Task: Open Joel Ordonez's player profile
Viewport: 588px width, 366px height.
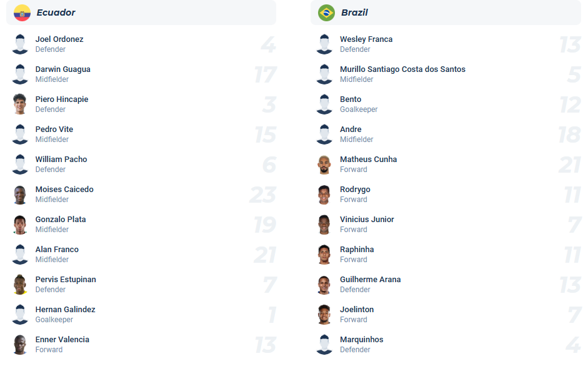Action: tap(59, 39)
